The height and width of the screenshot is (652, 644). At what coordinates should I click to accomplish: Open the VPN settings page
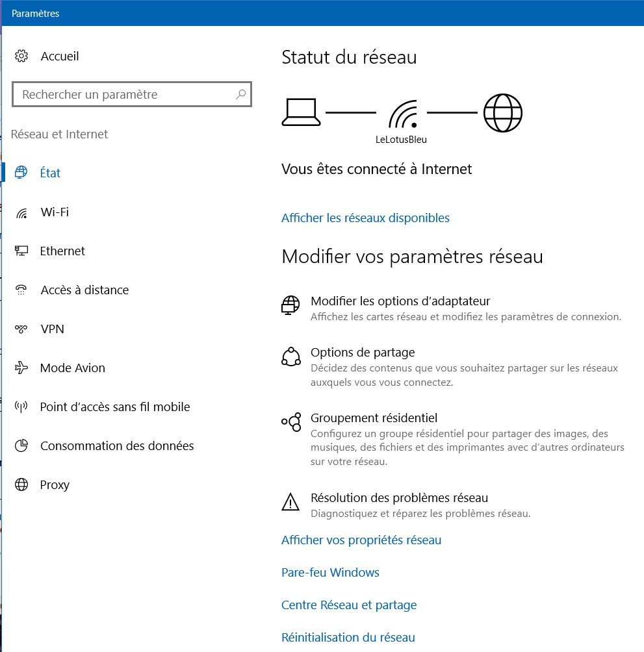(53, 329)
